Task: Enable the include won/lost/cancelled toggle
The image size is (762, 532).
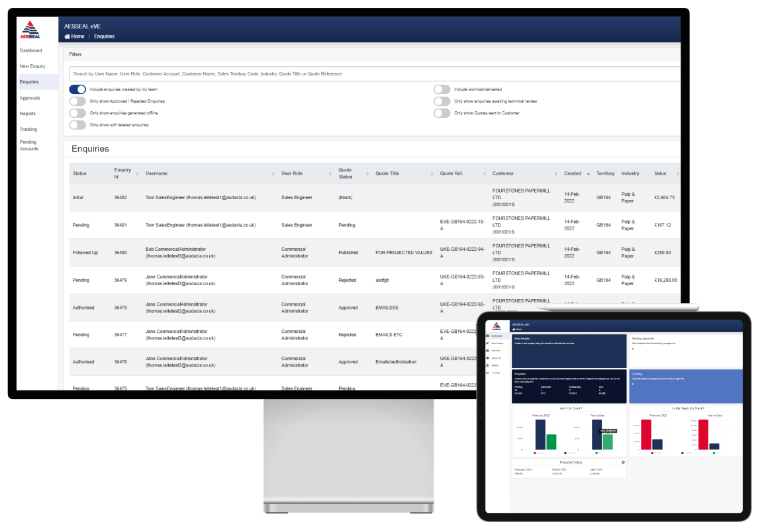Action: tap(442, 89)
